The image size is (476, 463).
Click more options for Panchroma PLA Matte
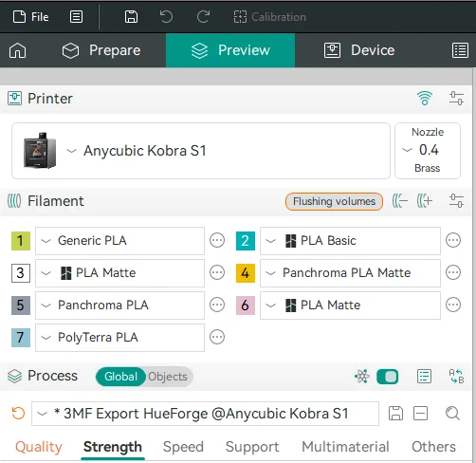(x=453, y=272)
